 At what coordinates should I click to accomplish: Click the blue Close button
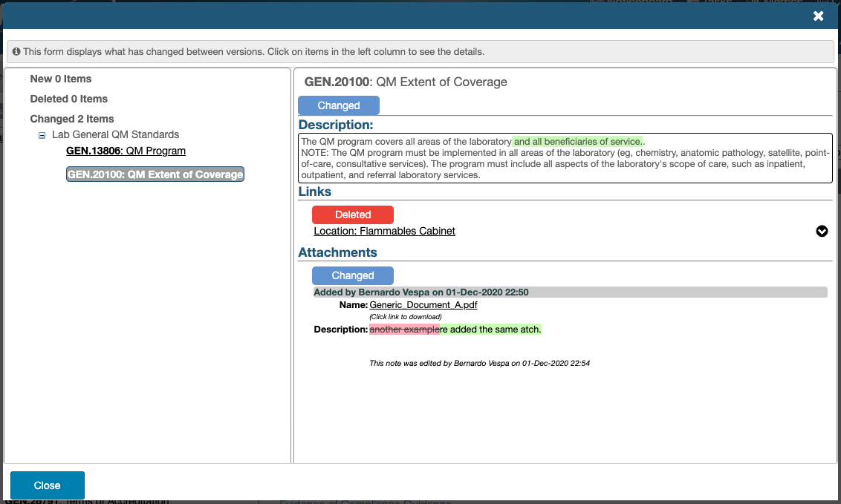(x=48, y=485)
